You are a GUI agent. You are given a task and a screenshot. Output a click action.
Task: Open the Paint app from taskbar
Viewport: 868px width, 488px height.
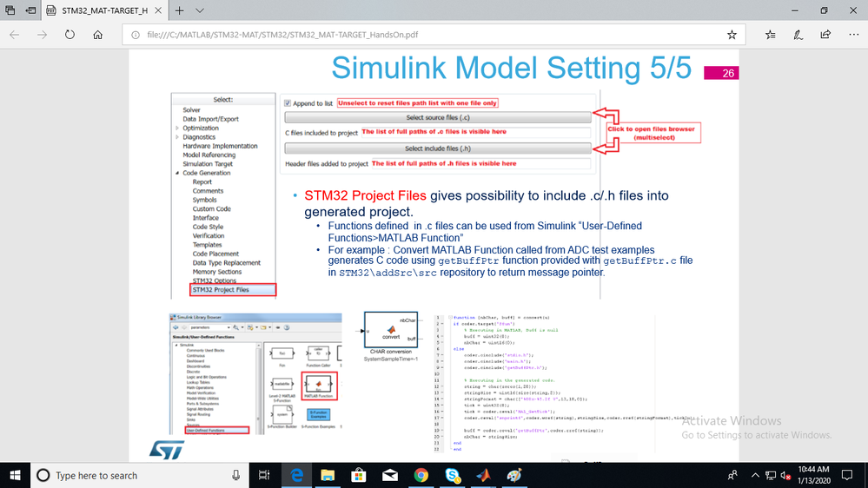[514, 475]
